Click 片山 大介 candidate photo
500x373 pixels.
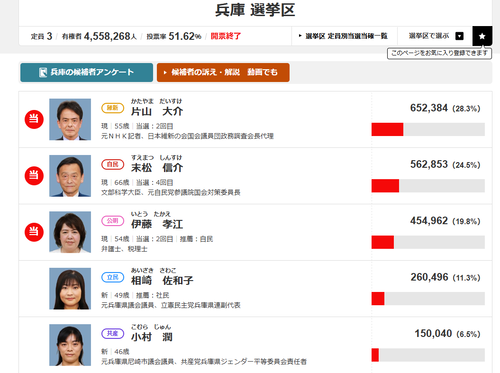click(70, 119)
